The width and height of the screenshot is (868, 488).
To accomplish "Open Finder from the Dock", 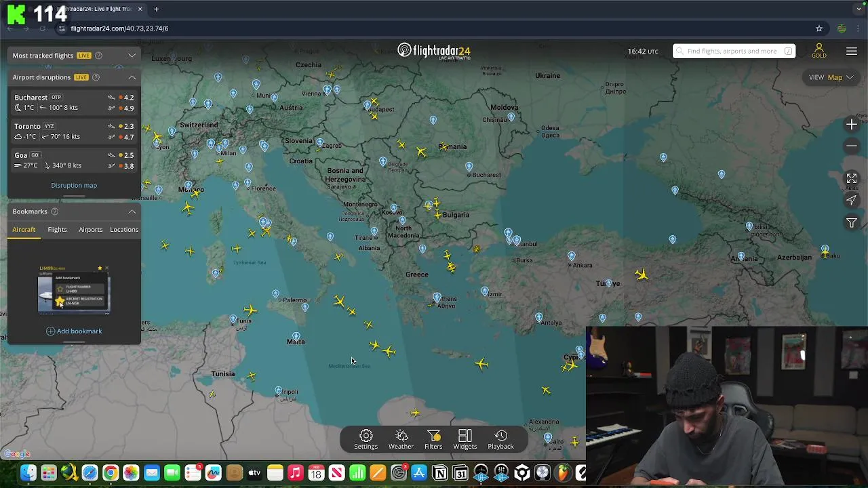I will coord(28,473).
